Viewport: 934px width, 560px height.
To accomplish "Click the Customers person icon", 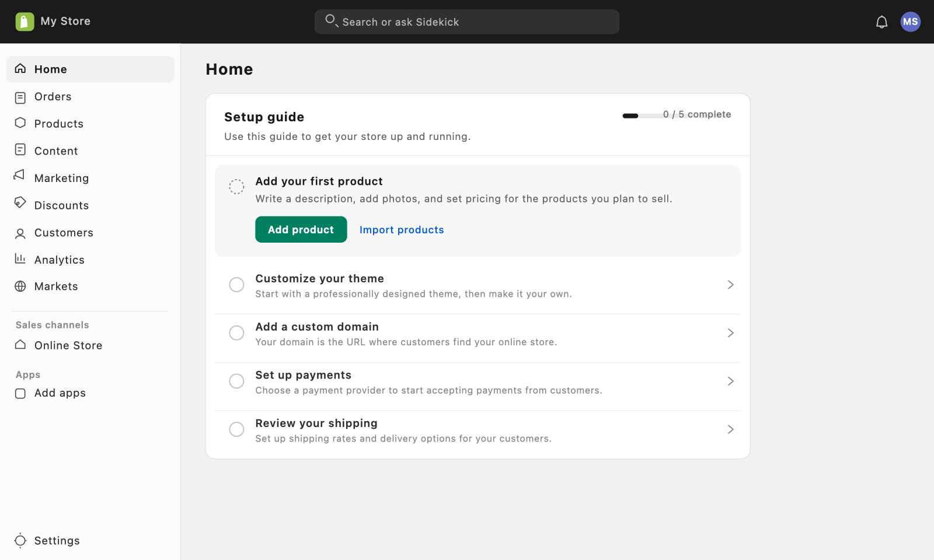I will [20, 234].
